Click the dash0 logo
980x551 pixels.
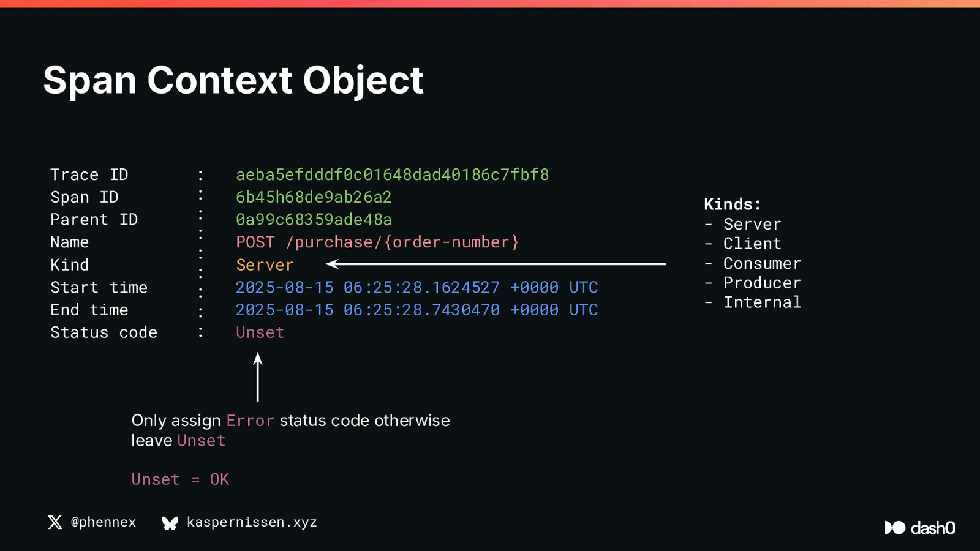coord(920,528)
